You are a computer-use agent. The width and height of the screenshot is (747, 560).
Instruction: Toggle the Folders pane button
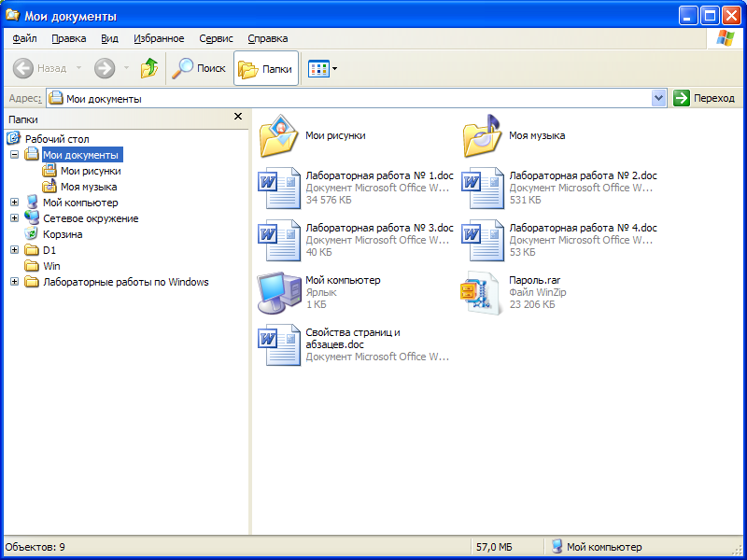[x=266, y=68]
